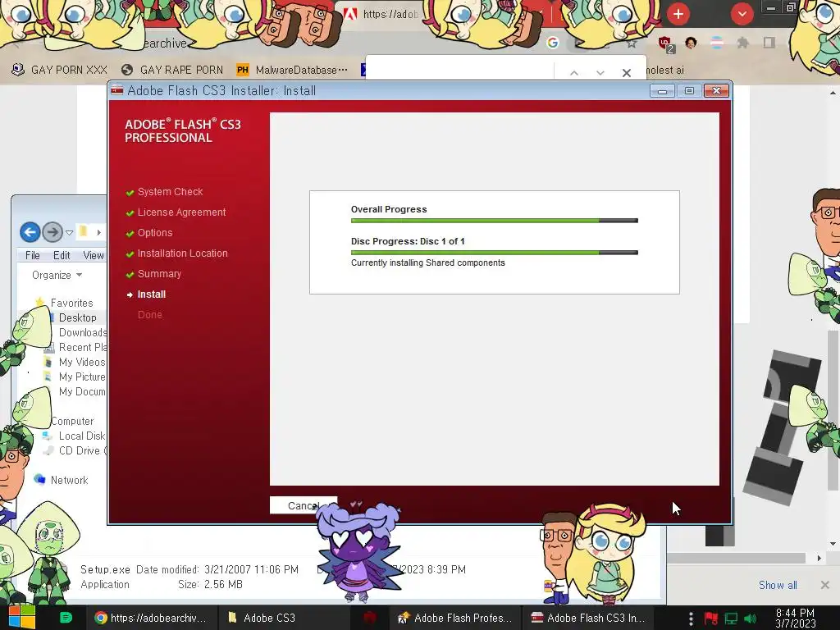Go forward in the Explorer window
Screen dimensions: 840x630
coord(52,232)
